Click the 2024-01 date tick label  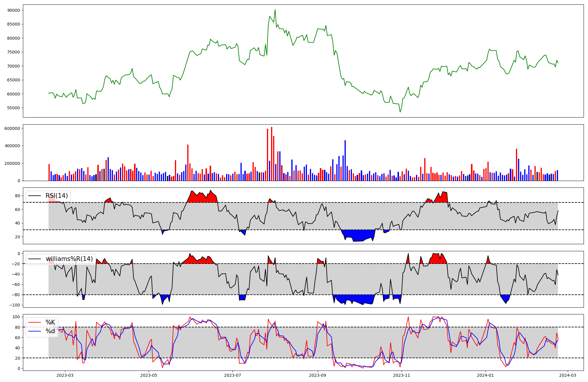(x=485, y=375)
